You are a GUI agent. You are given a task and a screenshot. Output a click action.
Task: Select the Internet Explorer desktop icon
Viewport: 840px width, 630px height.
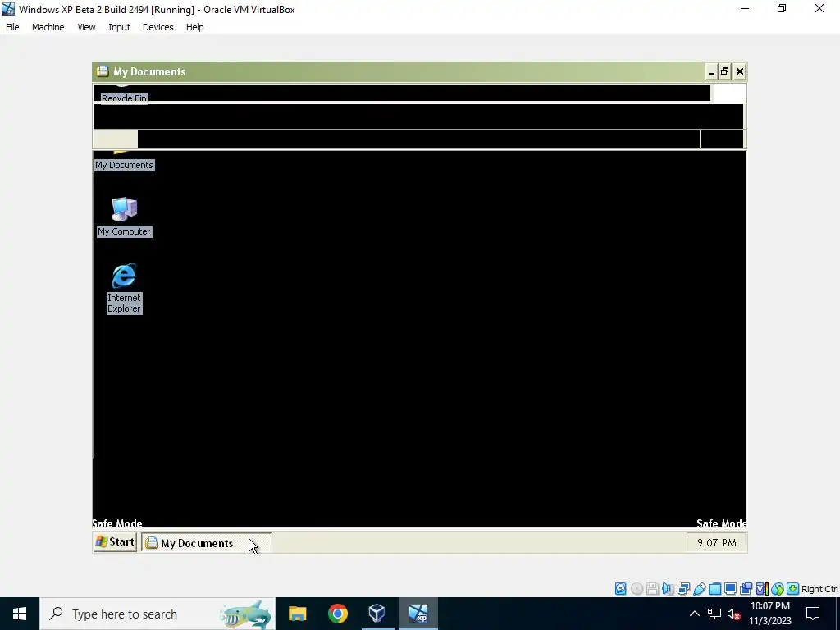(x=125, y=288)
